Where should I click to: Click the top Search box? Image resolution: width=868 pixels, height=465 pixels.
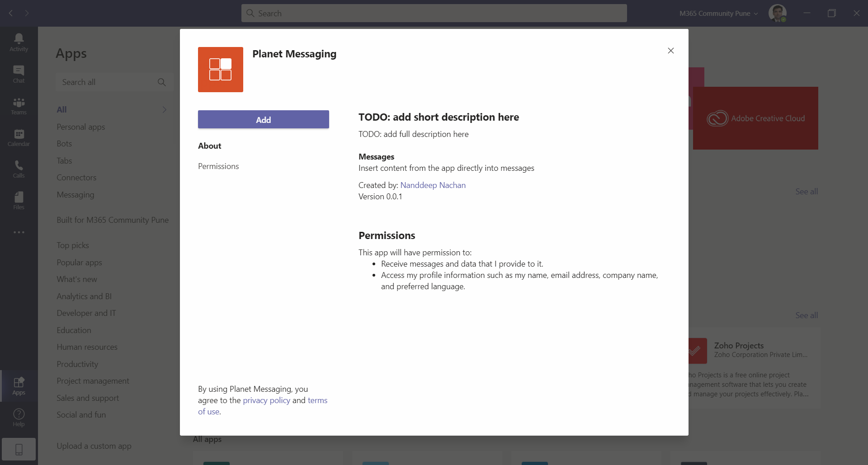[x=434, y=14]
